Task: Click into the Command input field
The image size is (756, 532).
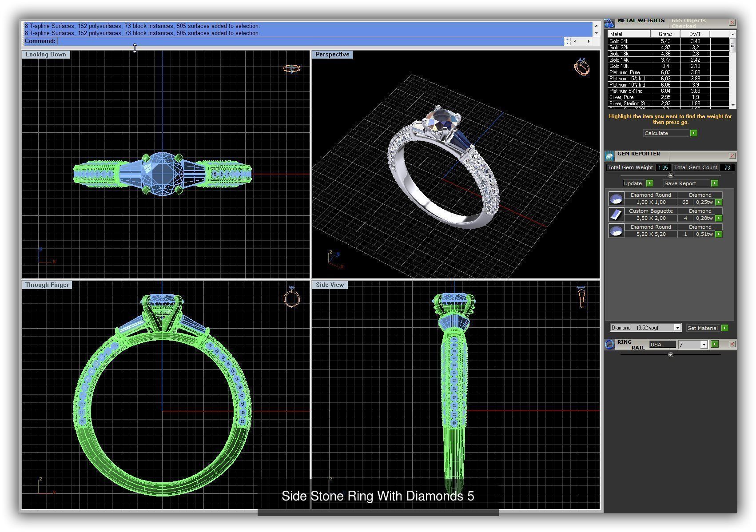Action: click(x=310, y=41)
